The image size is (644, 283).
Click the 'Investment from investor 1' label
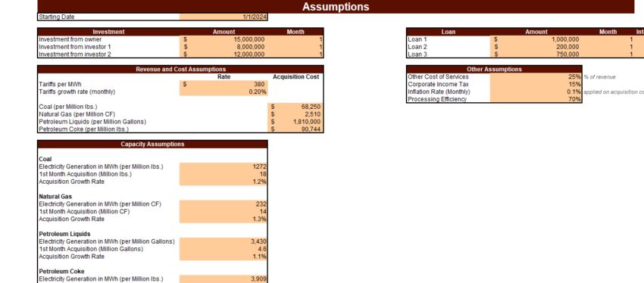(x=75, y=47)
